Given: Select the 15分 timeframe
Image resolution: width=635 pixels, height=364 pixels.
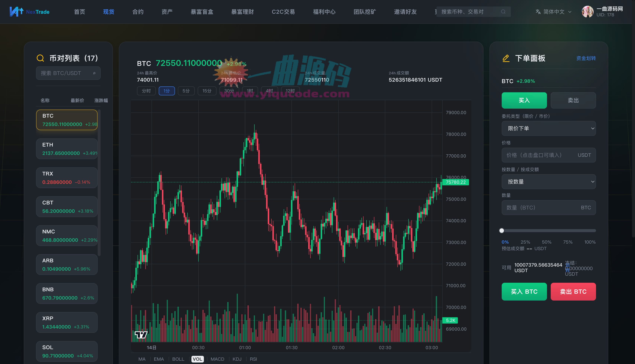Looking at the screenshot, I should click(207, 91).
